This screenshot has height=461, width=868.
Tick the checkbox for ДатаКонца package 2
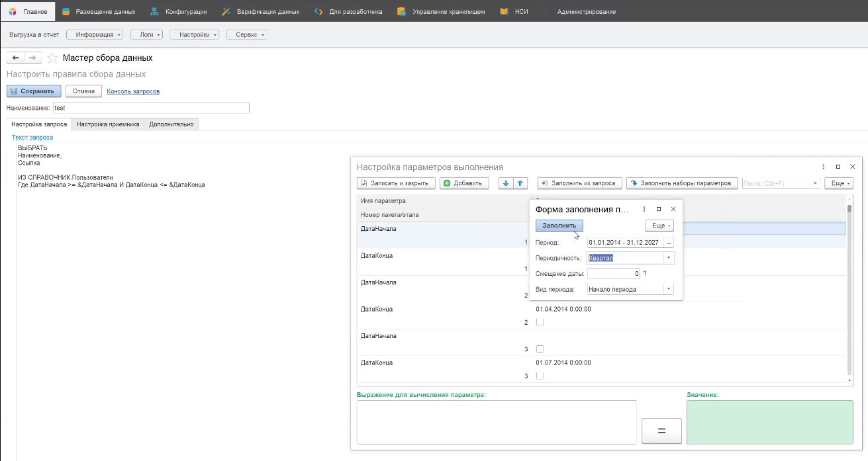(540, 322)
